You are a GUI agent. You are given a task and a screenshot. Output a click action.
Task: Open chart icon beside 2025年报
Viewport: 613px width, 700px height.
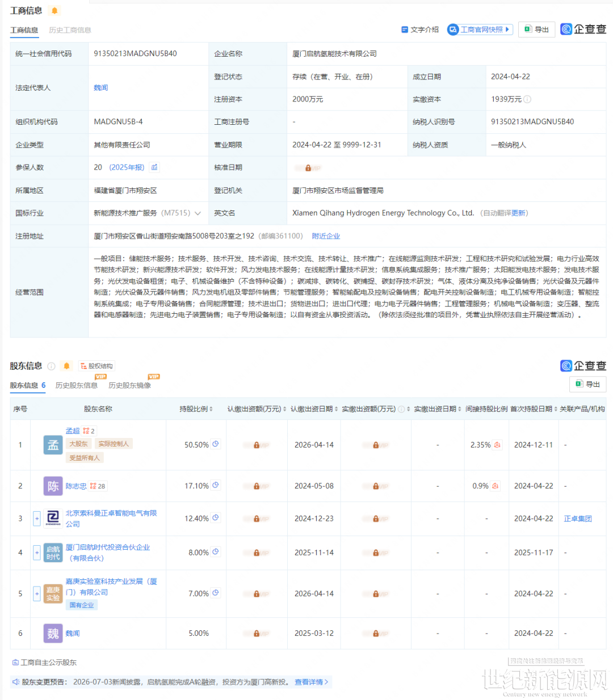click(154, 167)
